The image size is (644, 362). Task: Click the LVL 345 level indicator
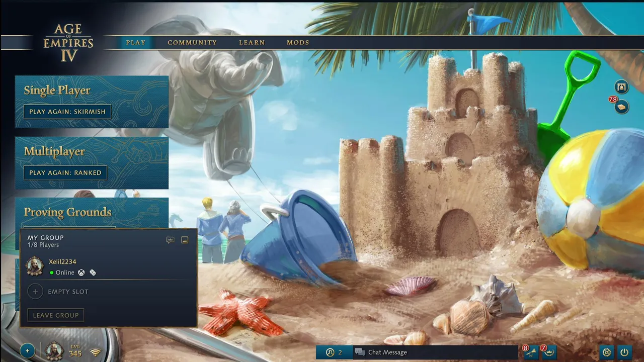click(75, 351)
